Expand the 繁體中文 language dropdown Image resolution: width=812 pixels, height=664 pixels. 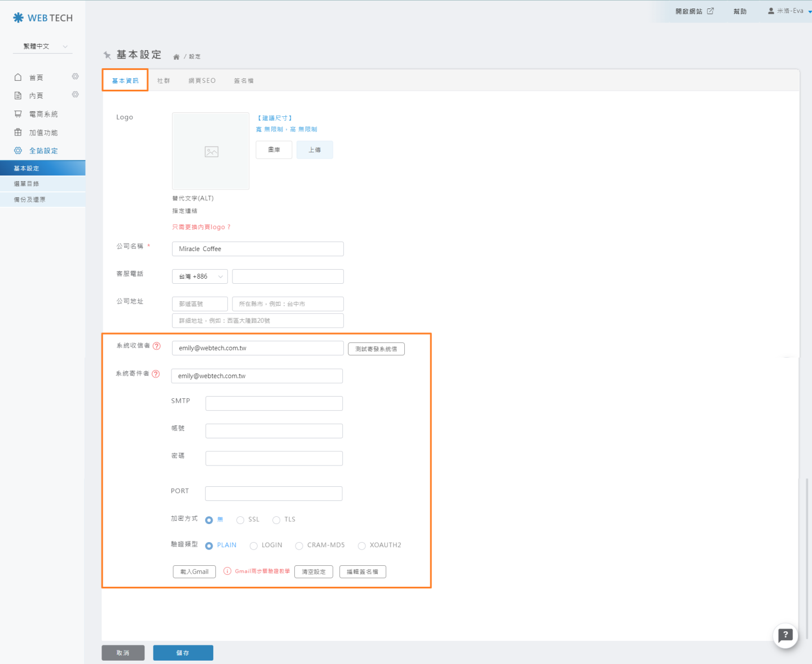click(43, 46)
